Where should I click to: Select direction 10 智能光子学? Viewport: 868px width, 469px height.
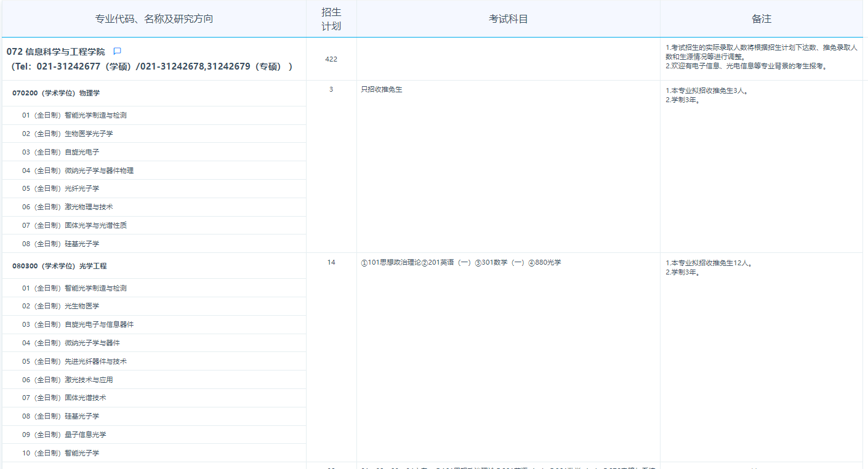(x=60, y=453)
